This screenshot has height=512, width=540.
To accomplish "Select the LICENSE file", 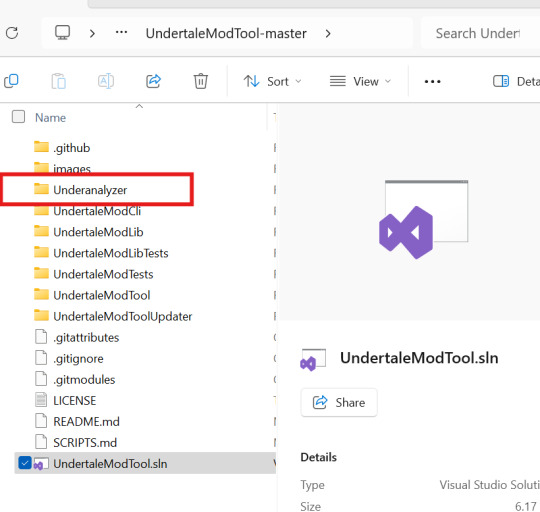I will (x=74, y=401).
